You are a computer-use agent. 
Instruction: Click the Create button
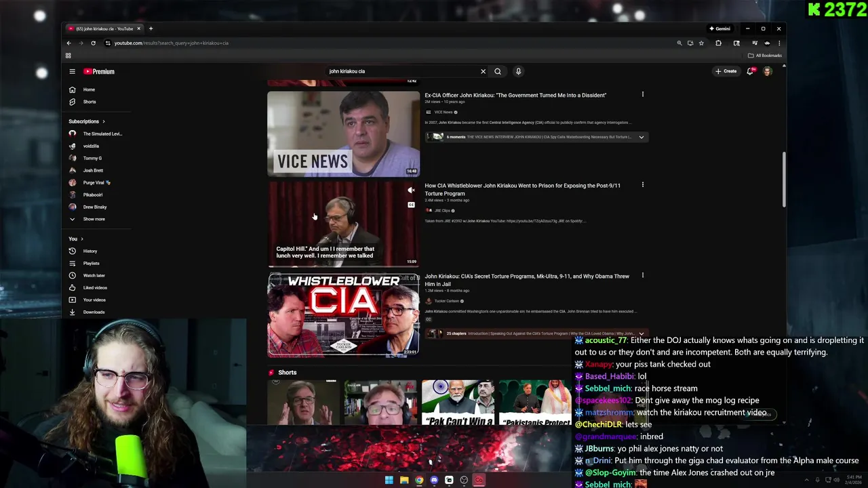point(726,71)
